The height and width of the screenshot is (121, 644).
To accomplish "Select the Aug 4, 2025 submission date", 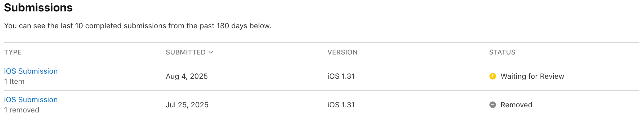I will (187, 76).
